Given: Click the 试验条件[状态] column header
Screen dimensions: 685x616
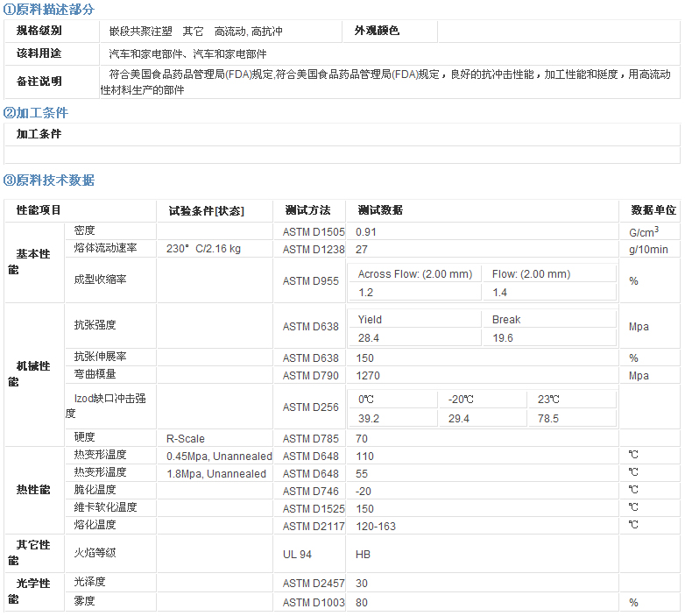Looking at the screenshot, I should (x=215, y=210).
